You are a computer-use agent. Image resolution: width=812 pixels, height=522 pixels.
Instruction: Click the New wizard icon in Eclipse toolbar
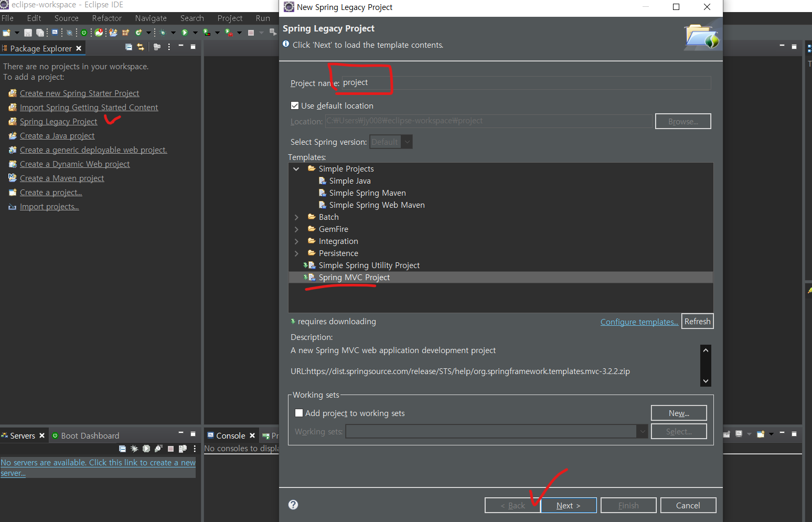(x=6, y=33)
